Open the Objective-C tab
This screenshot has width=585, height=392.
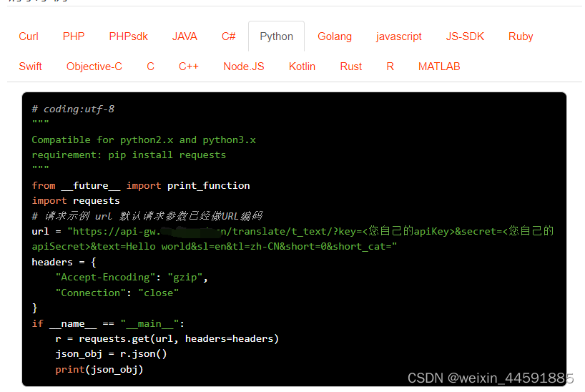coord(94,67)
